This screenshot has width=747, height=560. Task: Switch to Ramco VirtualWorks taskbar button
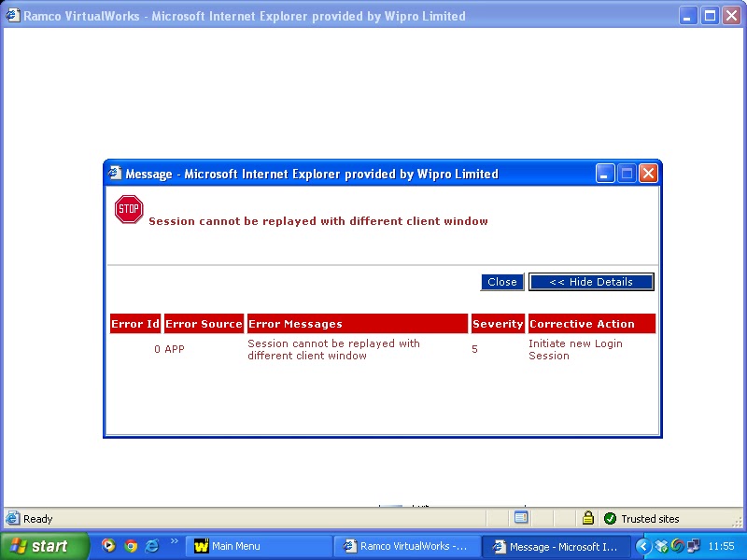[x=406, y=546]
